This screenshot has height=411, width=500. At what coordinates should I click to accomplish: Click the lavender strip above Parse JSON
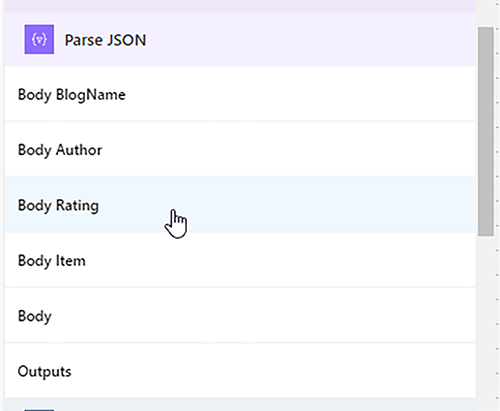240,6
